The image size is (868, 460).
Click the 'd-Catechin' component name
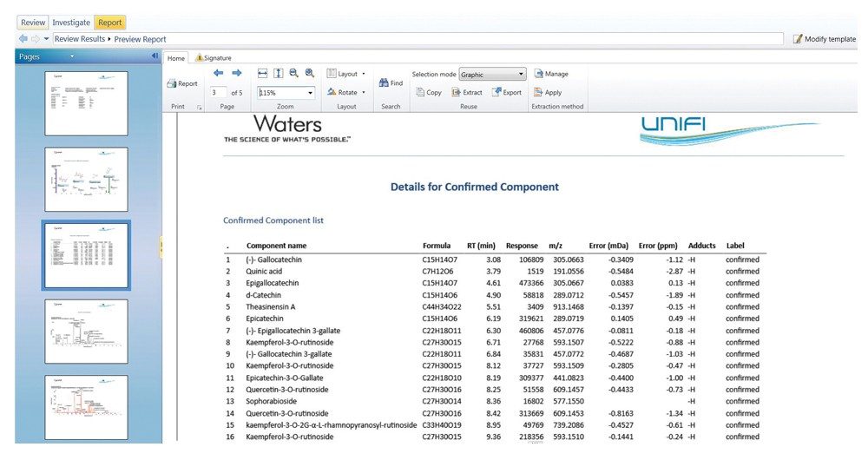pyautogui.click(x=264, y=295)
